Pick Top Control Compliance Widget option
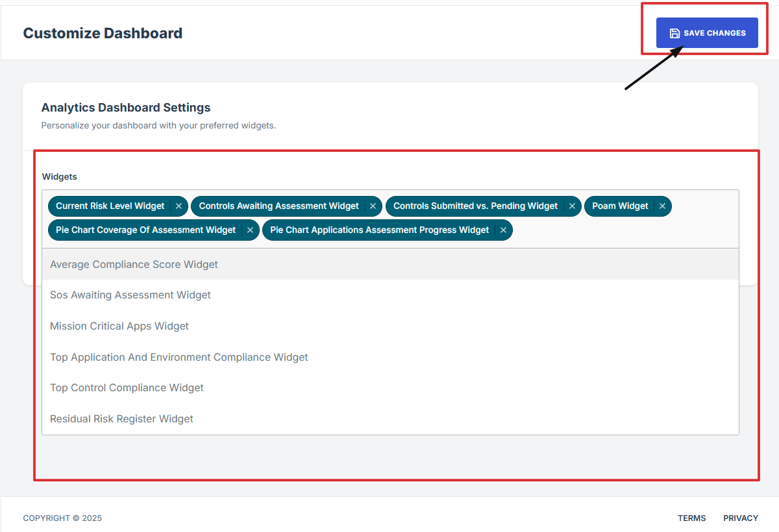The width and height of the screenshot is (779, 532). (x=127, y=388)
